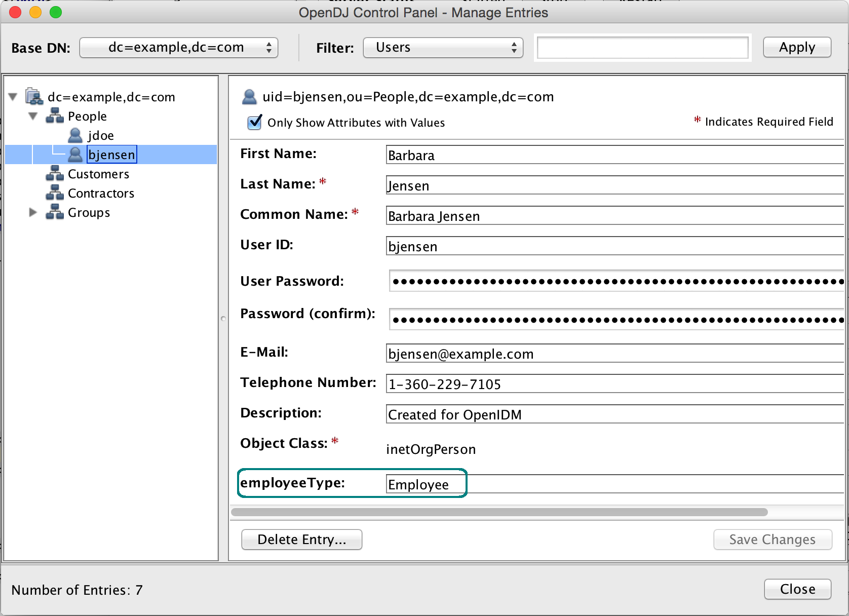The image size is (849, 616).
Task: Click the Telephone Number field
Action: pyautogui.click(x=615, y=384)
